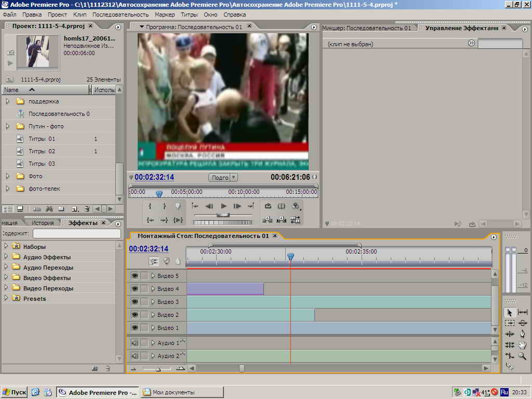Viewport: 532px width, 399px height.
Task: Select the Zoom magnifier tool
Action: (522, 356)
